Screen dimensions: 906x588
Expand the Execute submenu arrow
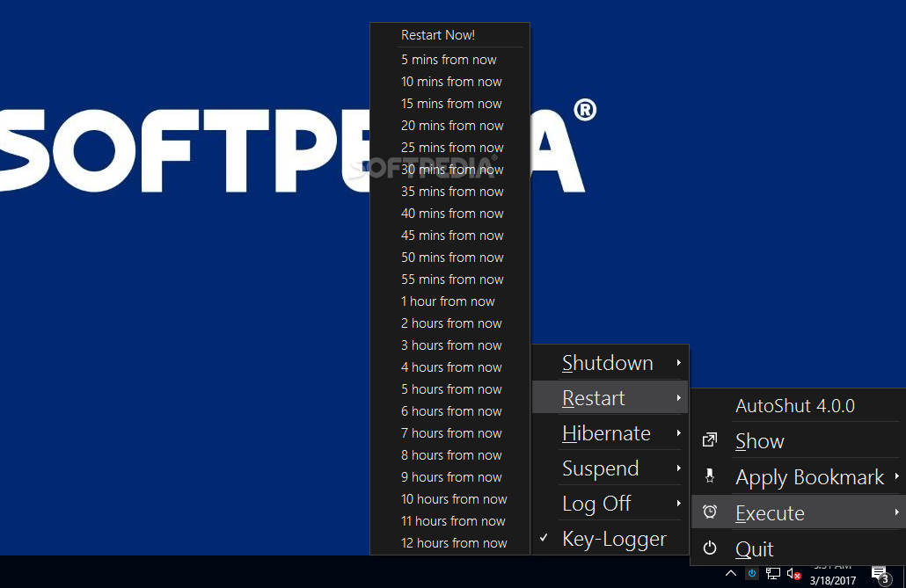click(x=896, y=512)
